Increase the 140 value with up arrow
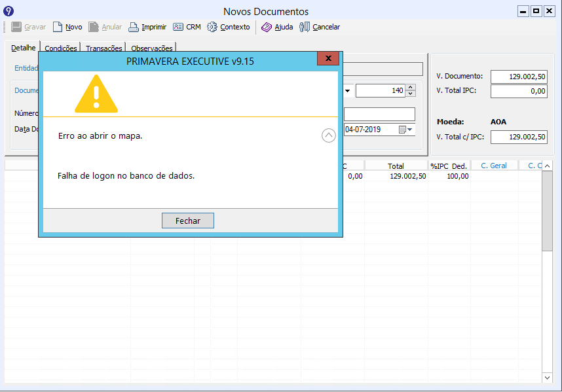This screenshot has width=562, height=392. point(411,88)
